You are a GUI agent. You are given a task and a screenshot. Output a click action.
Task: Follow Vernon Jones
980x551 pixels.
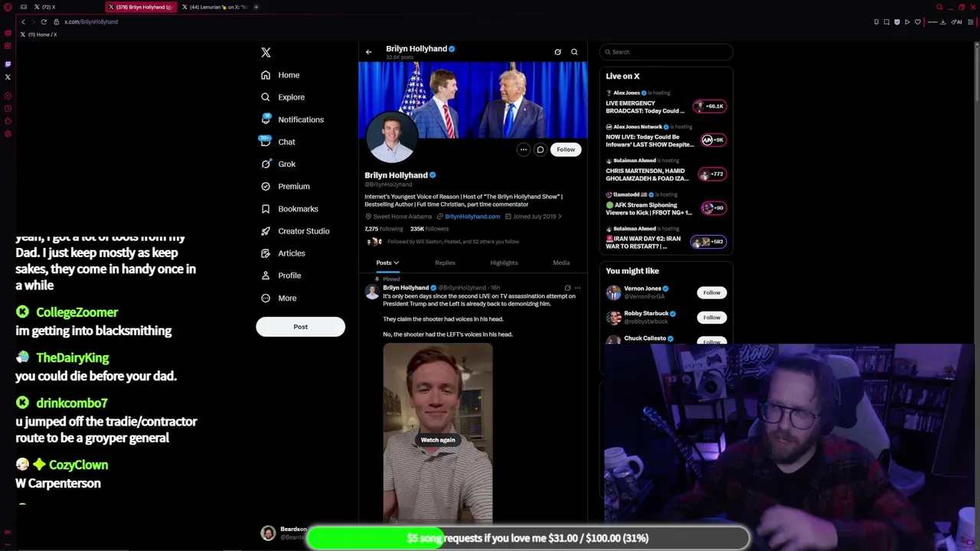coord(712,293)
